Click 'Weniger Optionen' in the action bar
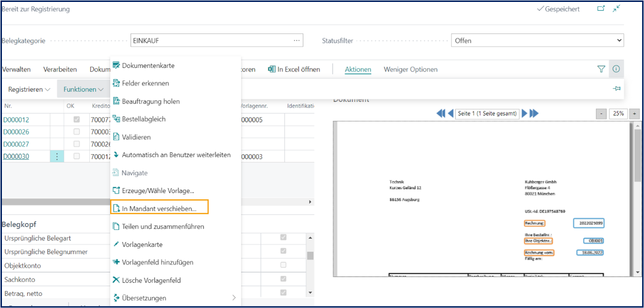The width and height of the screenshot is (644, 308). click(x=410, y=69)
